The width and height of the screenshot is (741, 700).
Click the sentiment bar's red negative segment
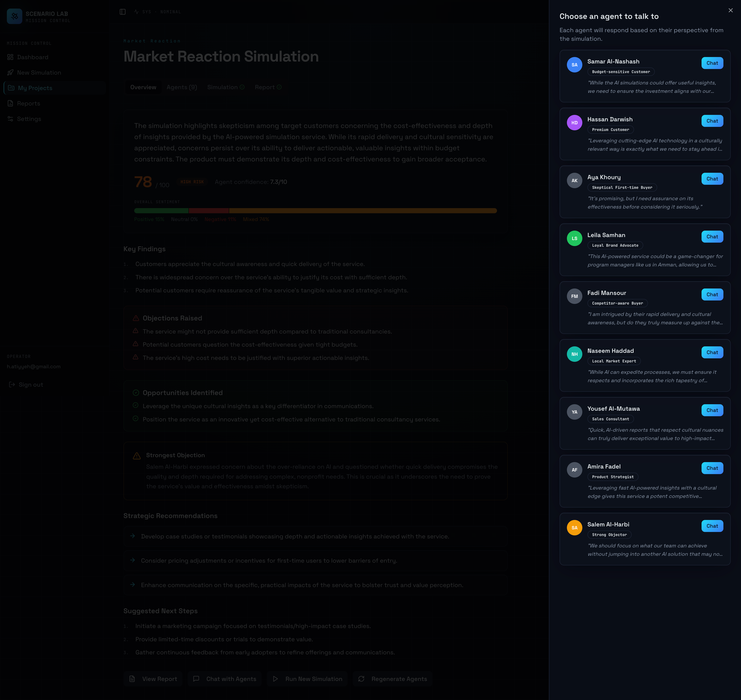click(209, 211)
